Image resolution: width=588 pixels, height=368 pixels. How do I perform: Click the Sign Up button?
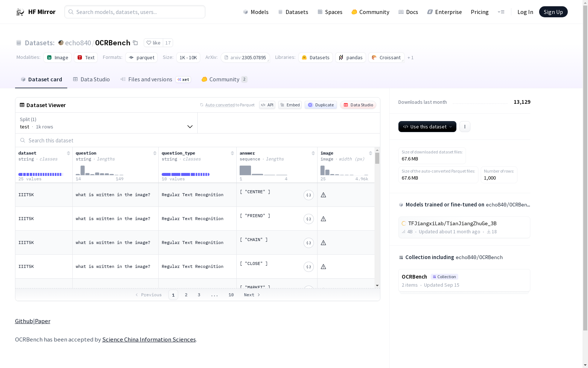pyautogui.click(x=553, y=12)
